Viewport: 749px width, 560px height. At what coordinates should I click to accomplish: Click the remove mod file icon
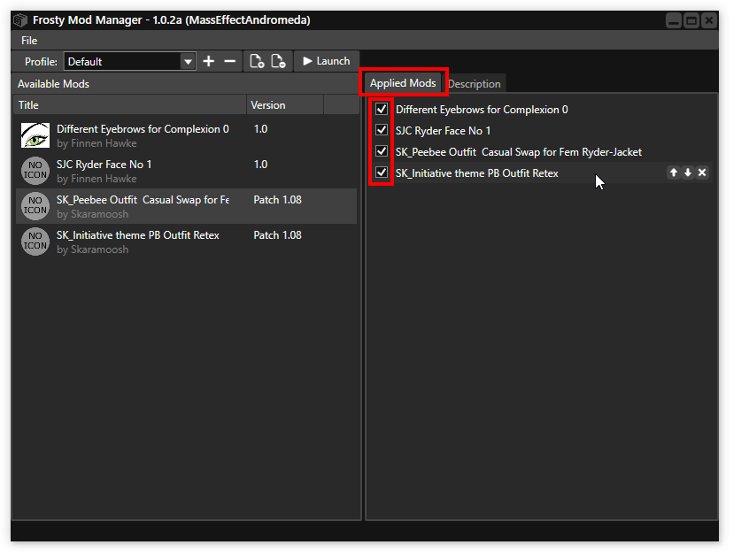click(x=278, y=61)
